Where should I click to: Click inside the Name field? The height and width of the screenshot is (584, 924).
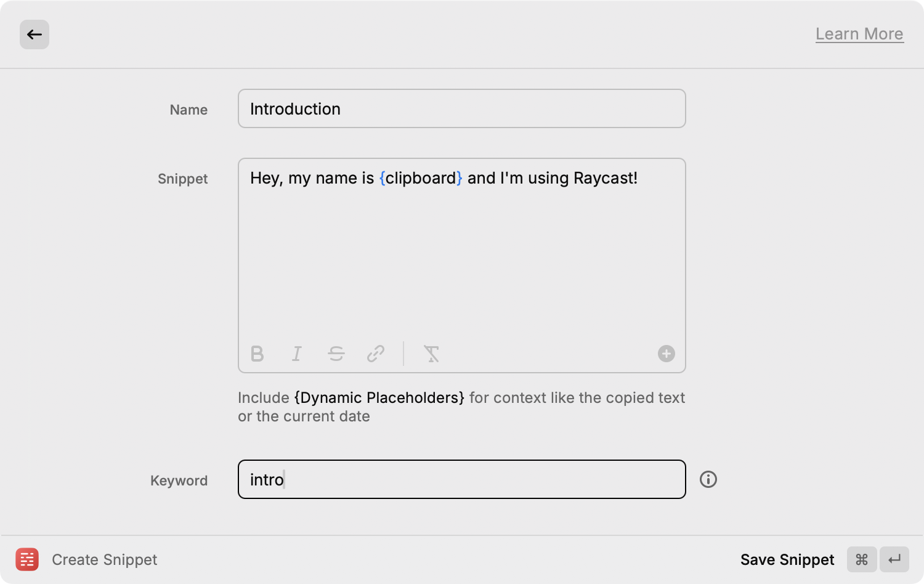(461, 108)
